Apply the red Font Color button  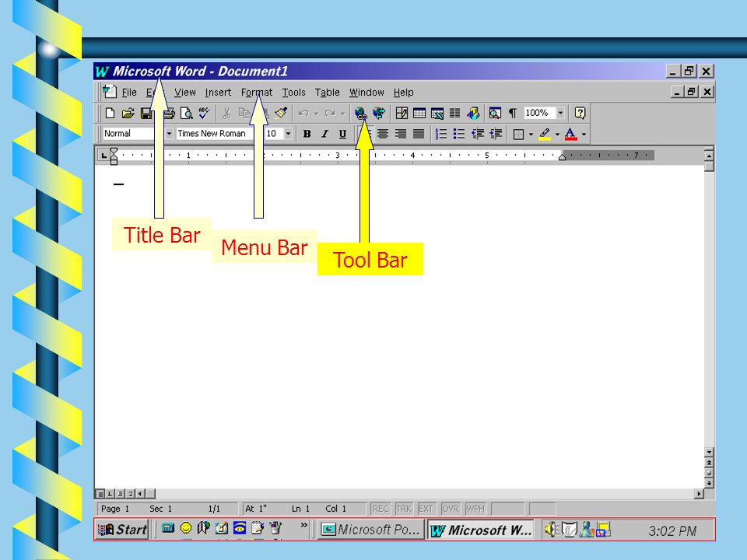point(570,135)
